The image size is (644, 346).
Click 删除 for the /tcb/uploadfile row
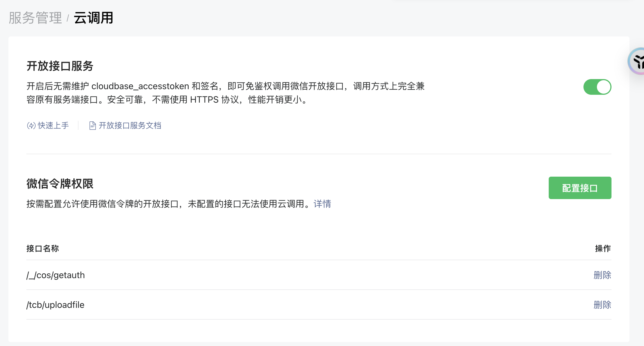[602, 305]
